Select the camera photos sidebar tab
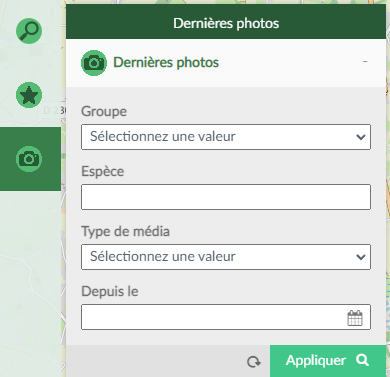 [30, 159]
